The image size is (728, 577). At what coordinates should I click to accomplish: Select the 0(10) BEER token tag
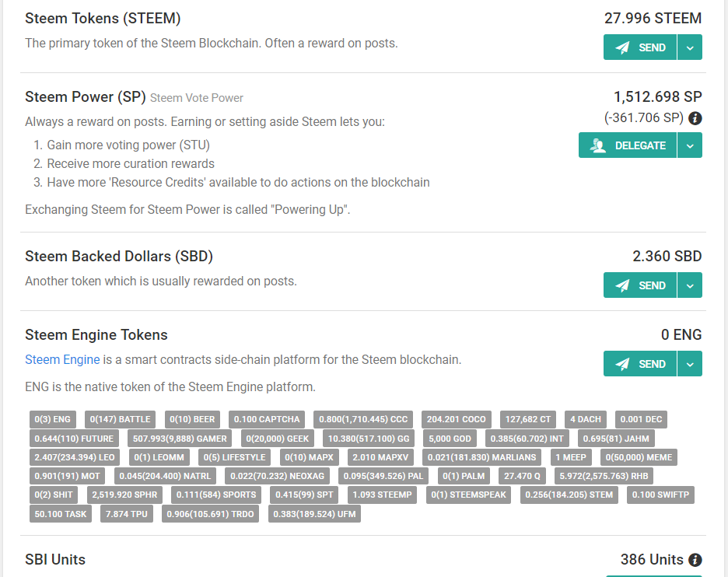[192, 419]
